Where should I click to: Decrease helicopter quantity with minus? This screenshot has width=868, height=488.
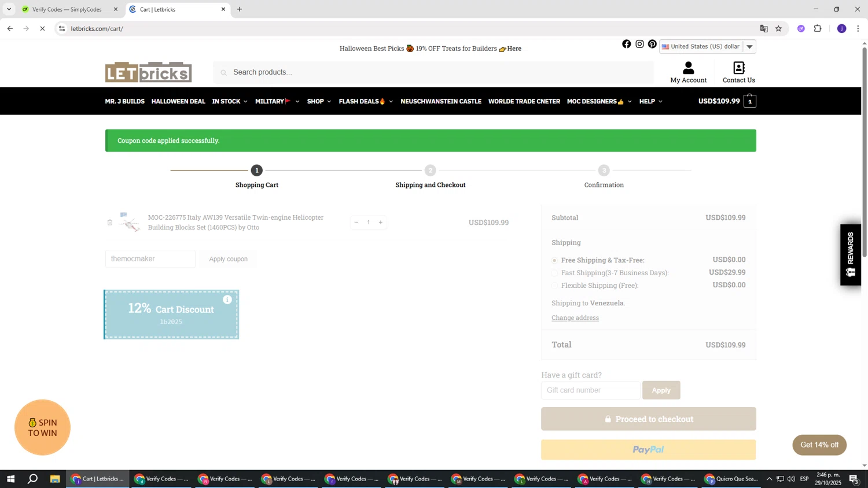pos(356,223)
